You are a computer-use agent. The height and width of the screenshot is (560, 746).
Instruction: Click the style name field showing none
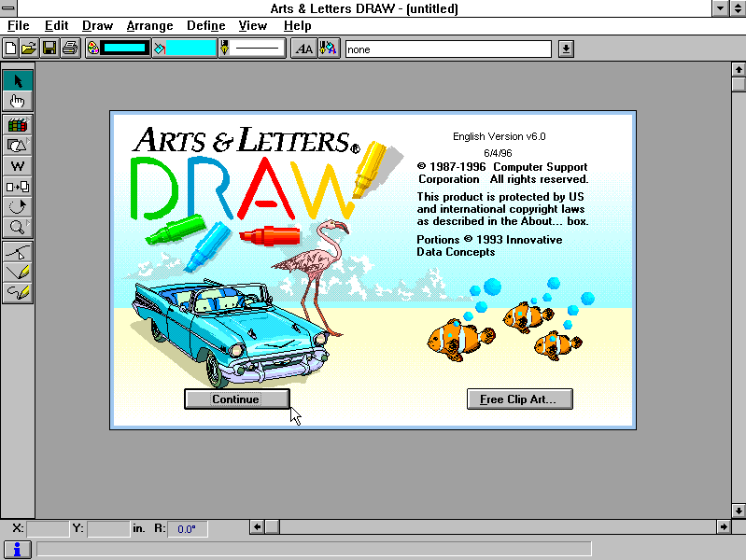pyautogui.click(x=448, y=49)
